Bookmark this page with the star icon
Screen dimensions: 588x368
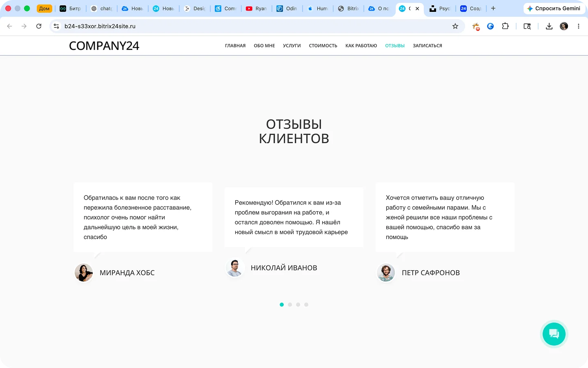click(x=455, y=26)
